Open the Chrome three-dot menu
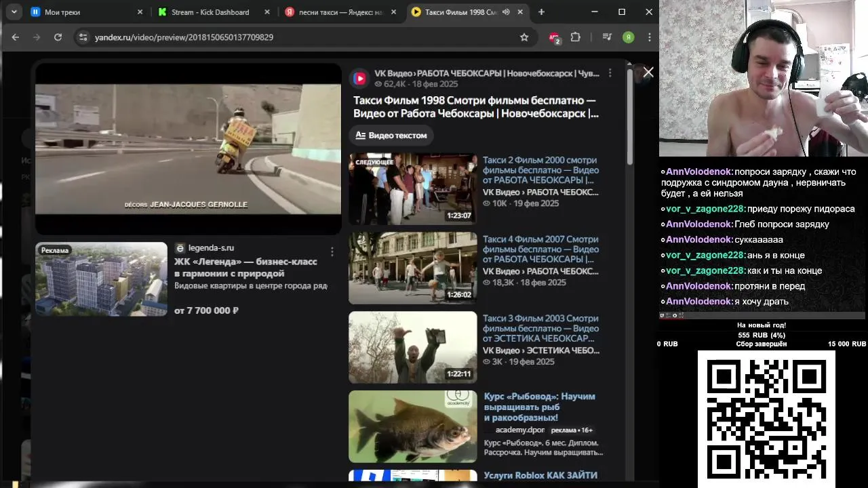Viewport: 868px width, 488px height. pyautogui.click(x=649, y=37)
